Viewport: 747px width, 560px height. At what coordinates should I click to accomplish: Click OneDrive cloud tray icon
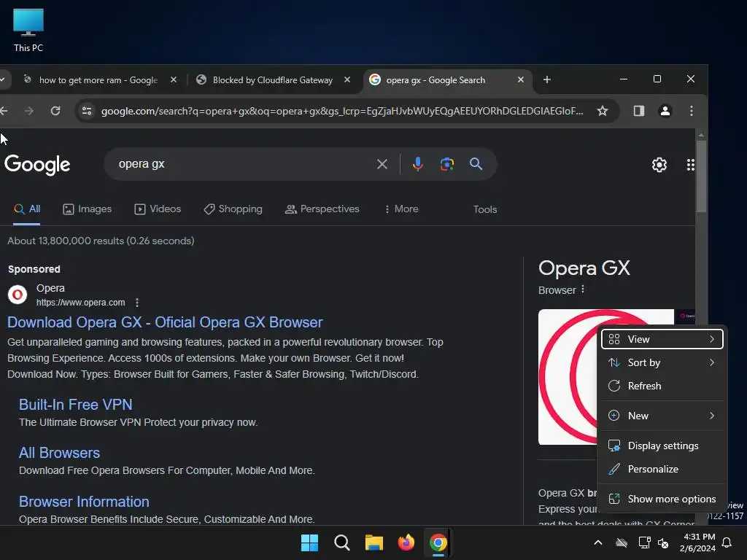coord(622,542)
